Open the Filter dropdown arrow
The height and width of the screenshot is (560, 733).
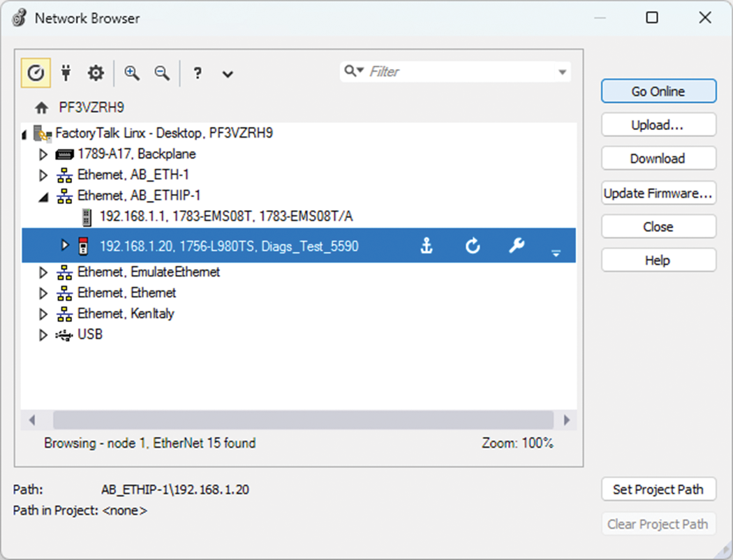[x=562, y=72]
